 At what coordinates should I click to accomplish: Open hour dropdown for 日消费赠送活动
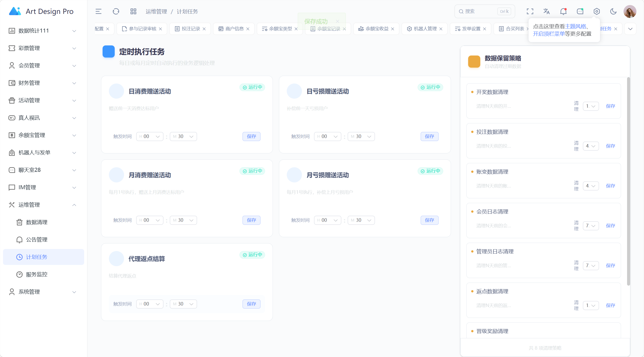click(150, 136)
